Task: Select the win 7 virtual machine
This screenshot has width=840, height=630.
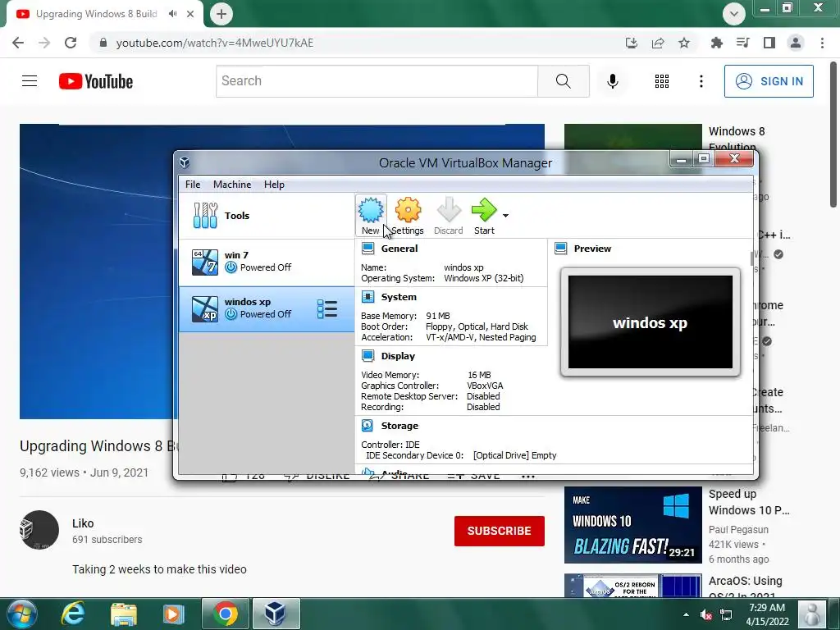Action: (x=267, y=262)
